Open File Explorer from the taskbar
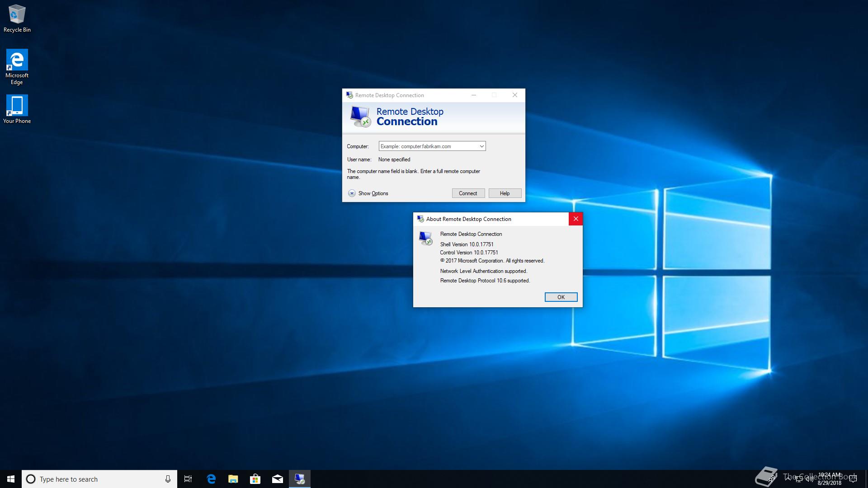The height and width of the screenshot is (488, 868). (x=233, y=479)
